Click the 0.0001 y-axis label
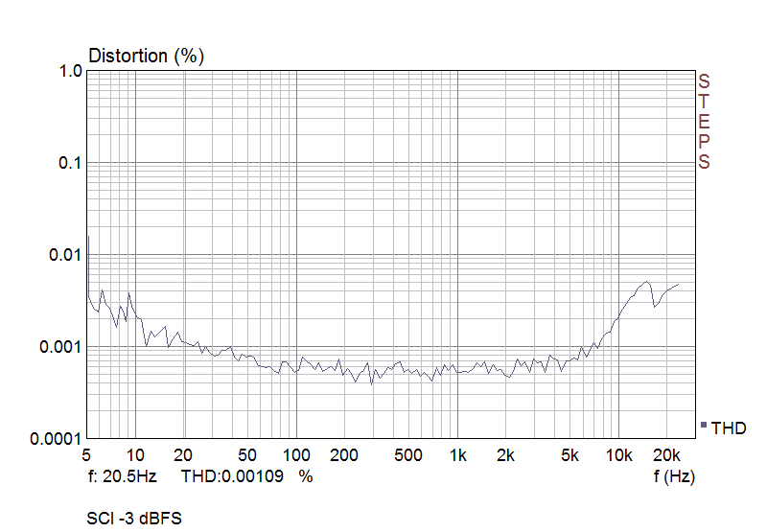767x532 pixels. [x=56, y=439]
